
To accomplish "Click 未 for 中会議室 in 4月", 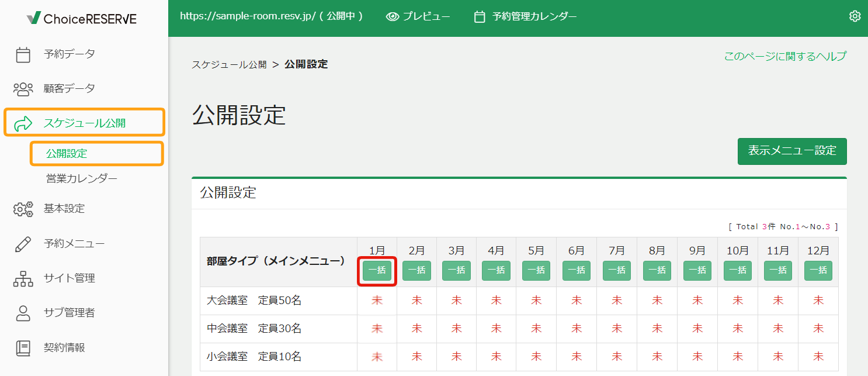I will click(x=496, y=329).
